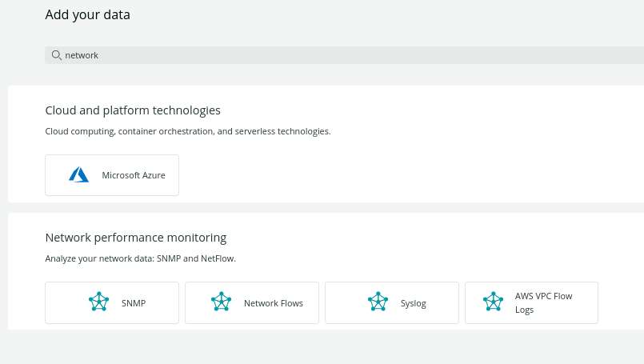Screen dimensions: 644x364
Task: Open the Network Flows integration tile
Action: click(252, 302)
